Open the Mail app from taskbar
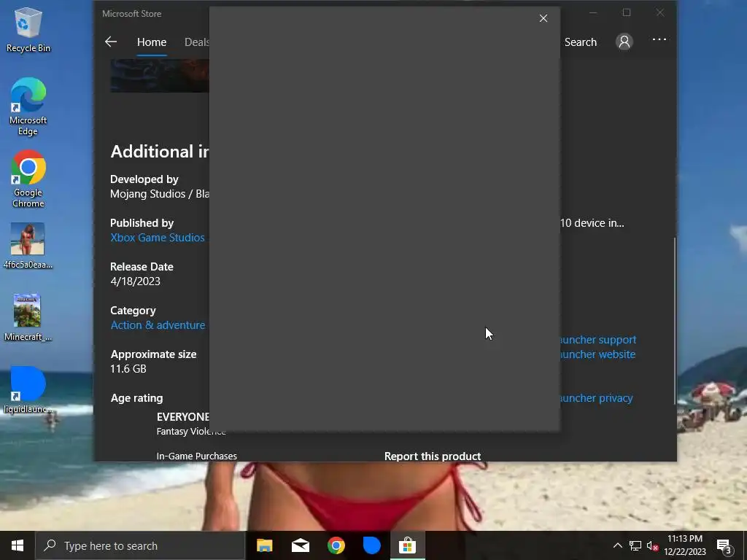 [x=300, y=545]
